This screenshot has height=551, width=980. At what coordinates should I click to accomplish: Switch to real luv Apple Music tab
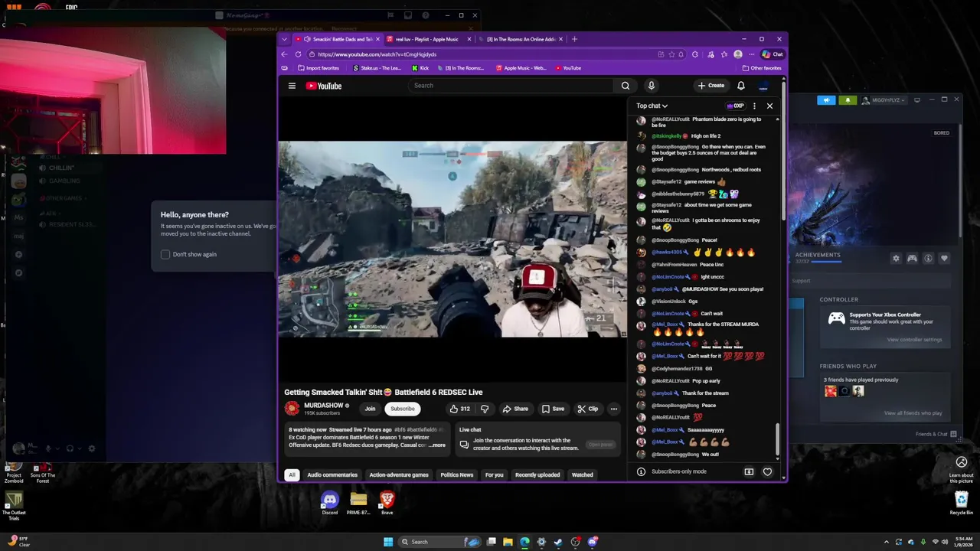click(x=426, y=39)
